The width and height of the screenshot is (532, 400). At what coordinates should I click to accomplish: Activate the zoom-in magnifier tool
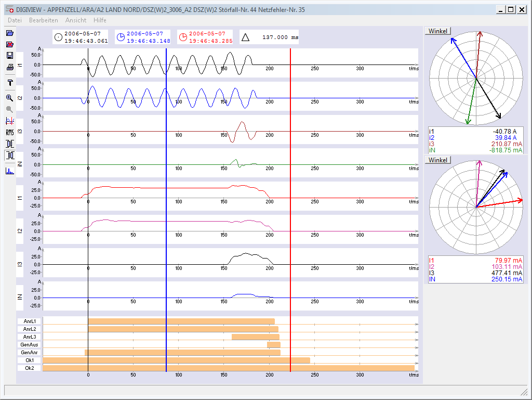(x=9, y=97)
